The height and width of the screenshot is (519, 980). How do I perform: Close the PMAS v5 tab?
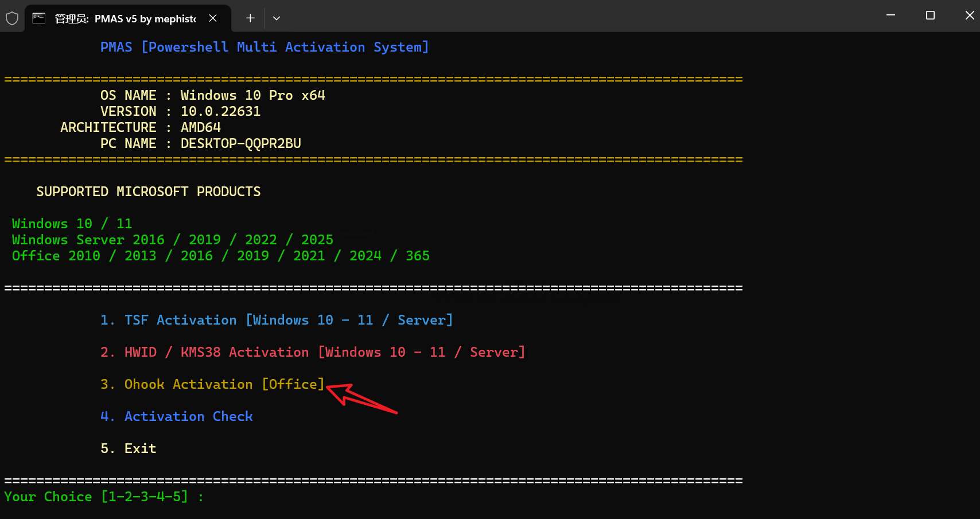[213, 18]
